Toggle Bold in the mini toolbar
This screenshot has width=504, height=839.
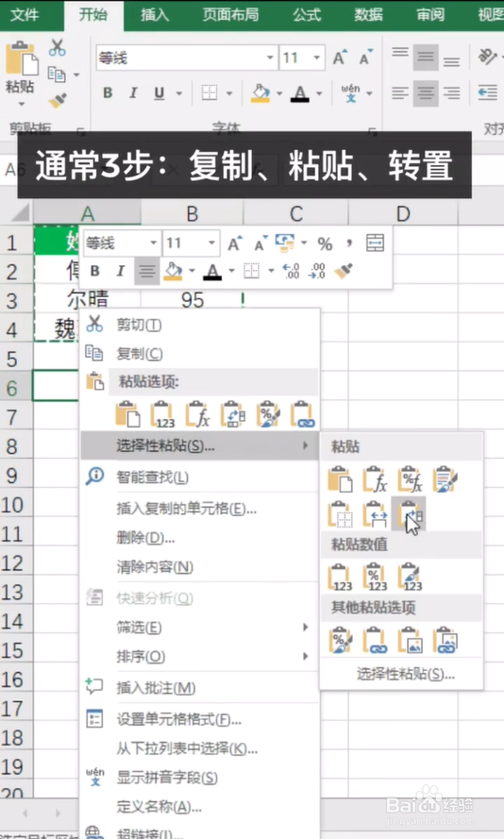pyautogui.click(x=94, y=271)
